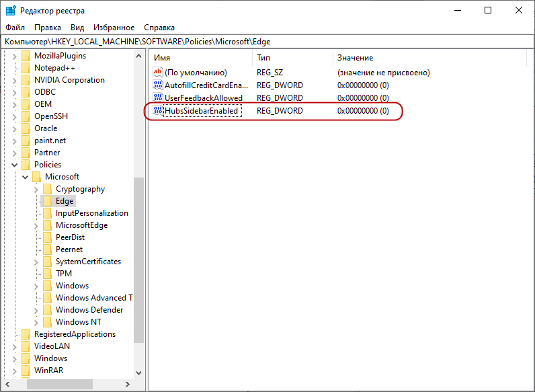
Task: Expand the NVIDIA Corporation tree node
Action: (x=14, y=81)
